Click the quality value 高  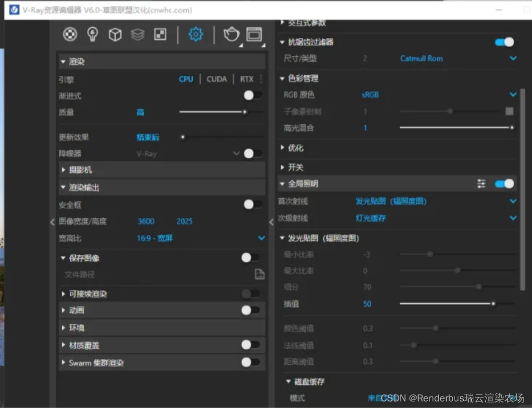tap(140, 113)
